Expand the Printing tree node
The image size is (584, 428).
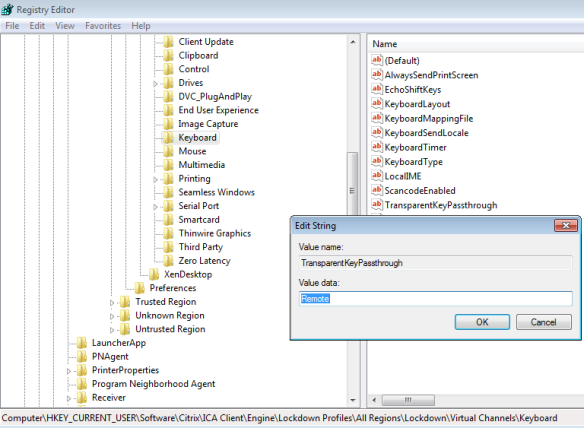point(156,179)
